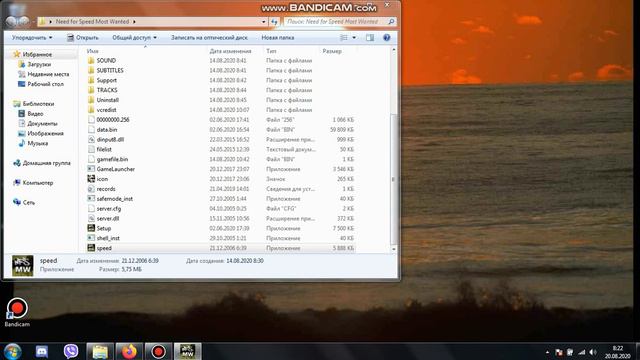This screenshot has width=640, height=360.
Task: Open Explorer help icon
Action: [387, 38]
